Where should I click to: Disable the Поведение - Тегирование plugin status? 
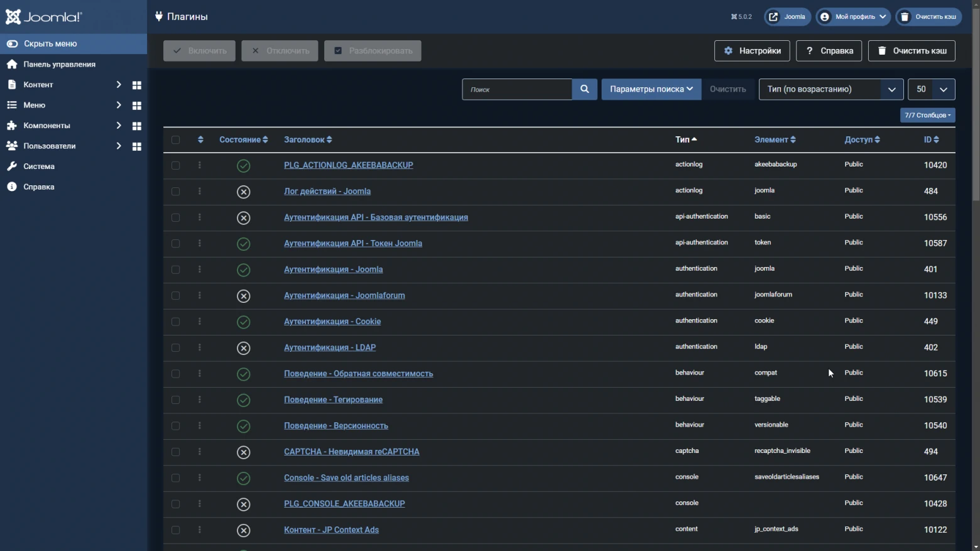point(244,400)
